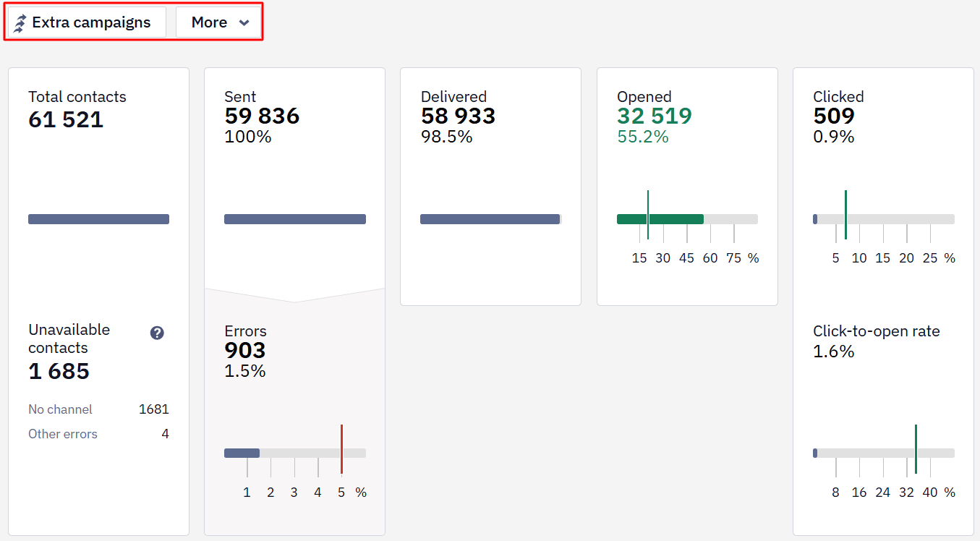The height and width of the screenshot is (541, 980).
Task: Click the Extra campaigns arrows icon
Action: tap(20, 23)
